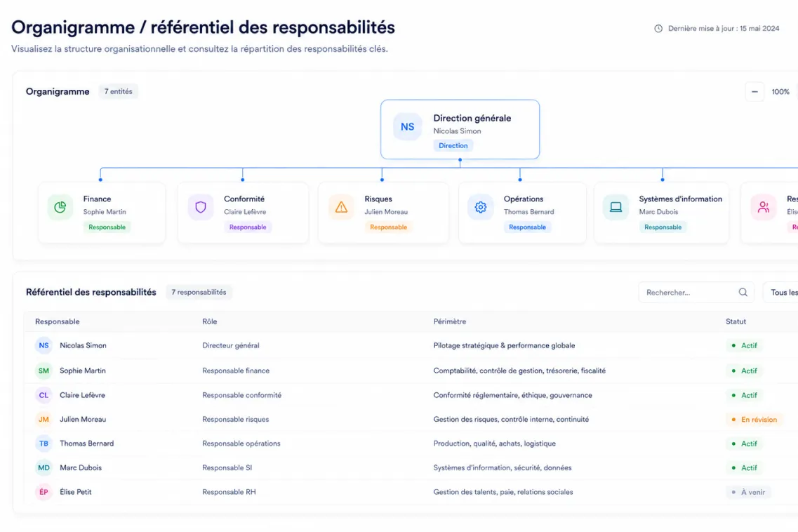
Task: Click the Responsable RH role cell
Action: coord(229,492)
